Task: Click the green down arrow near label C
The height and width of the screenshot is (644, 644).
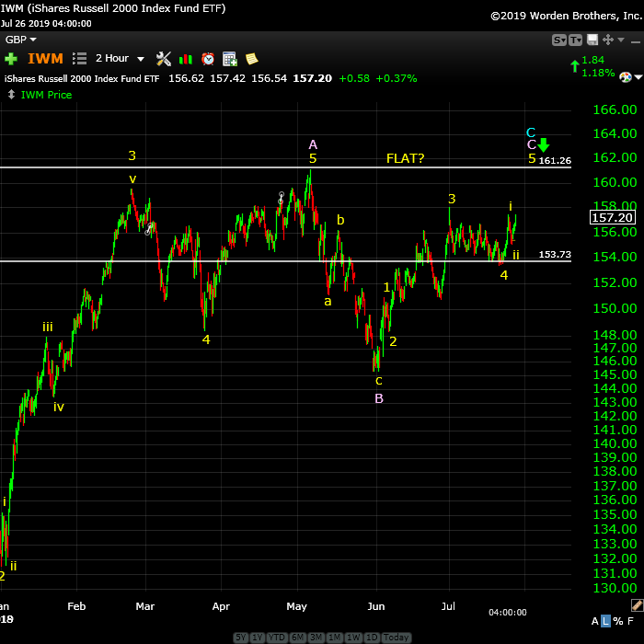Action: pyautogui.click(x=544, y=145)
